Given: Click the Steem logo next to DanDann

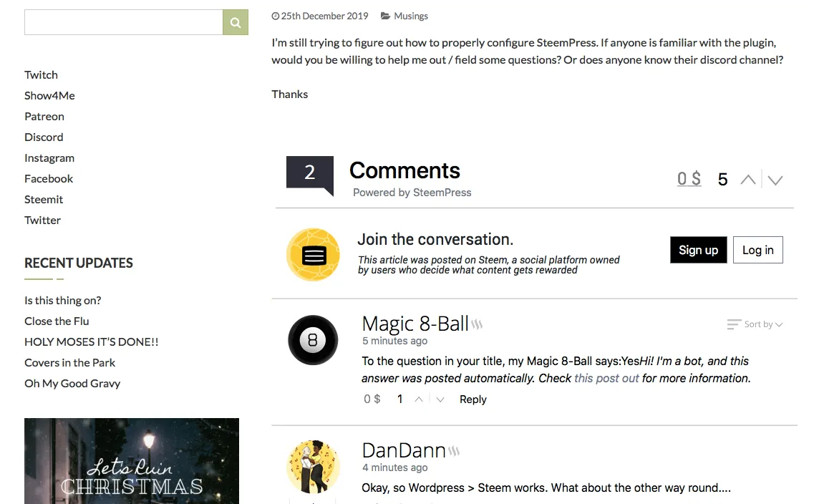Looking at the screenshot, I should pyautogui.click(x=454, y=451).
